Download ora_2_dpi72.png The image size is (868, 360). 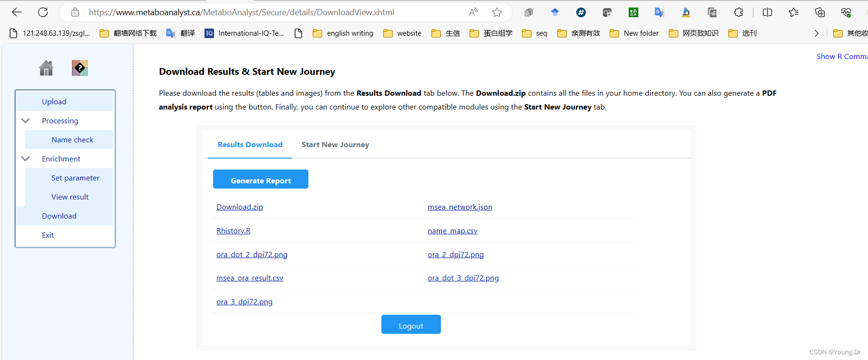(x=456, y=254)
